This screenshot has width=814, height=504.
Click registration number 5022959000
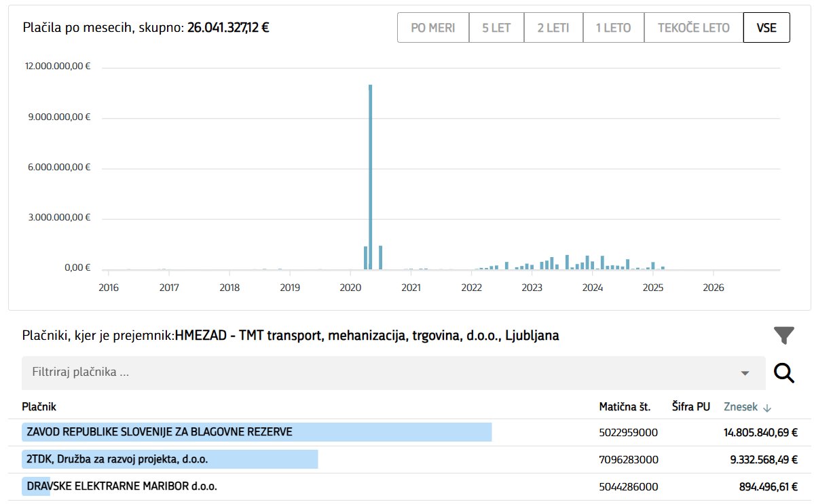(x=628, y=433)
